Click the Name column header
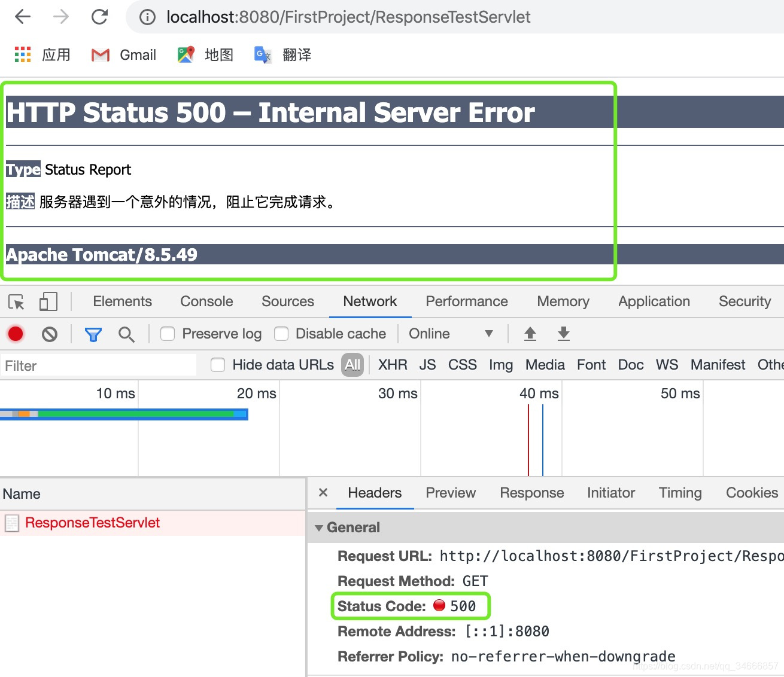 [x=153, y=494]
